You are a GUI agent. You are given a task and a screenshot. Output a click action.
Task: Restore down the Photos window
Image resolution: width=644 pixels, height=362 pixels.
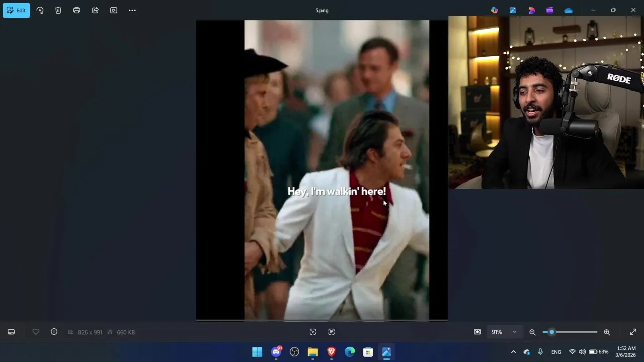click(x=613, y=10)
